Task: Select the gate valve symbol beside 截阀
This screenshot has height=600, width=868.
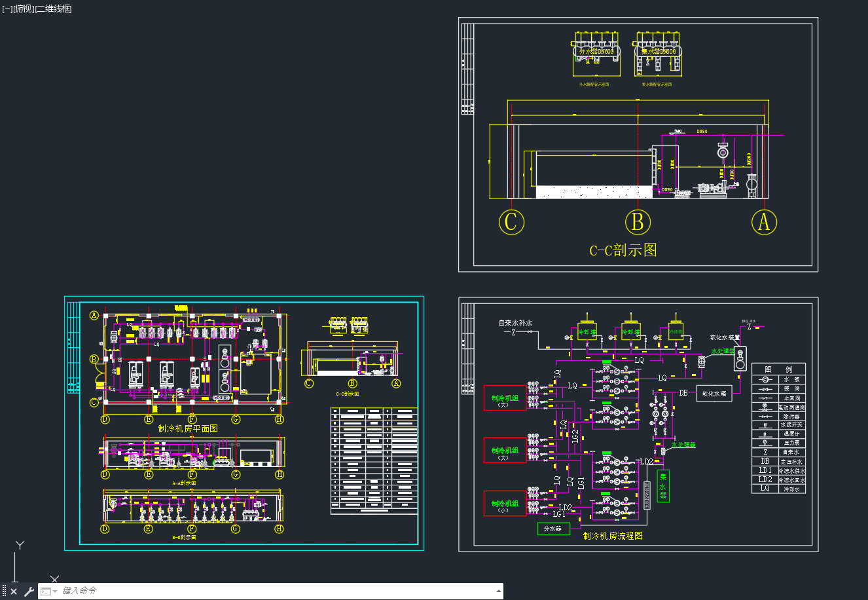Action: [765, 389]
